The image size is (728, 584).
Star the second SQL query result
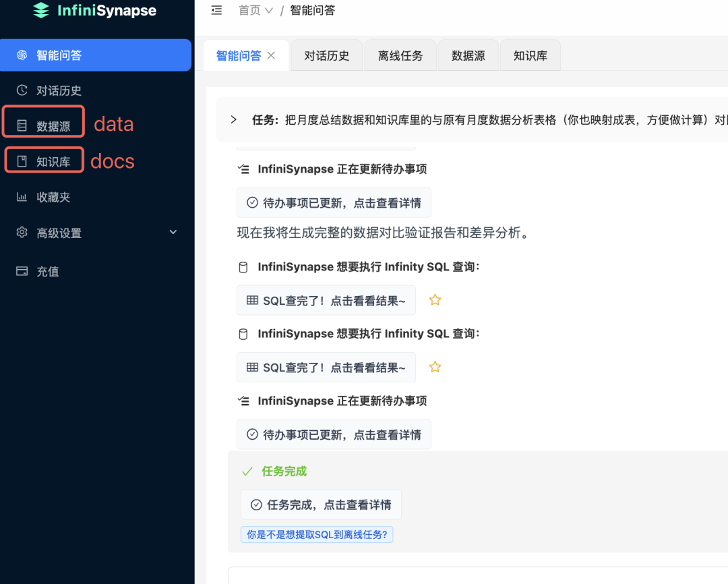coord(435,367)
